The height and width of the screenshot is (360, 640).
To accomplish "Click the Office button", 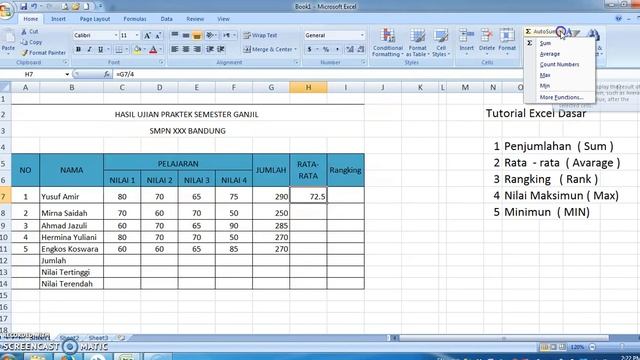I will (6, 10).
